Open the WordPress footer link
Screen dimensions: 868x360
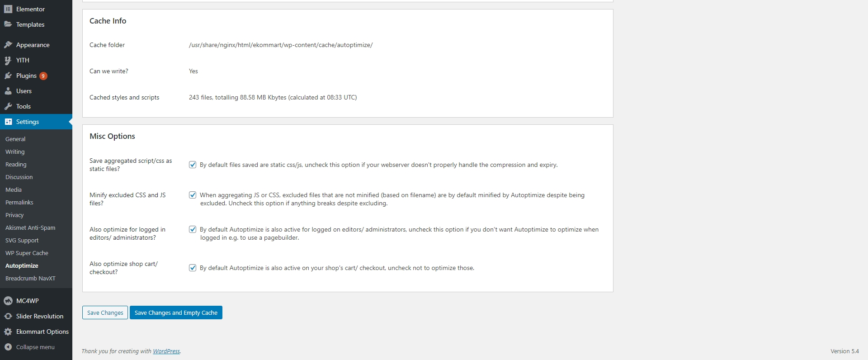166,351
